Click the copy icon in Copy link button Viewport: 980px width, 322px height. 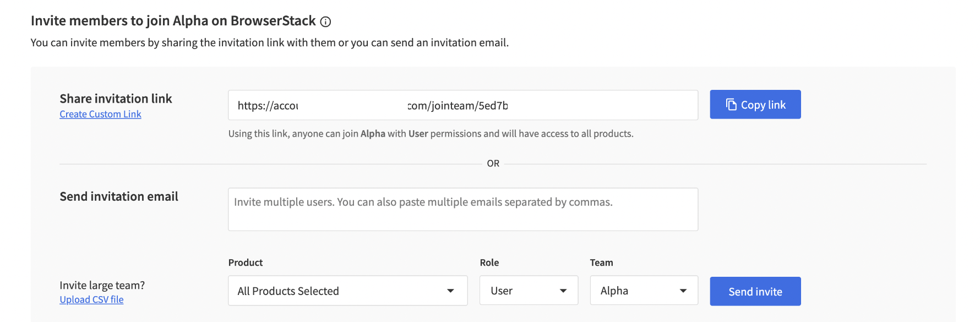tap(731, 105)
